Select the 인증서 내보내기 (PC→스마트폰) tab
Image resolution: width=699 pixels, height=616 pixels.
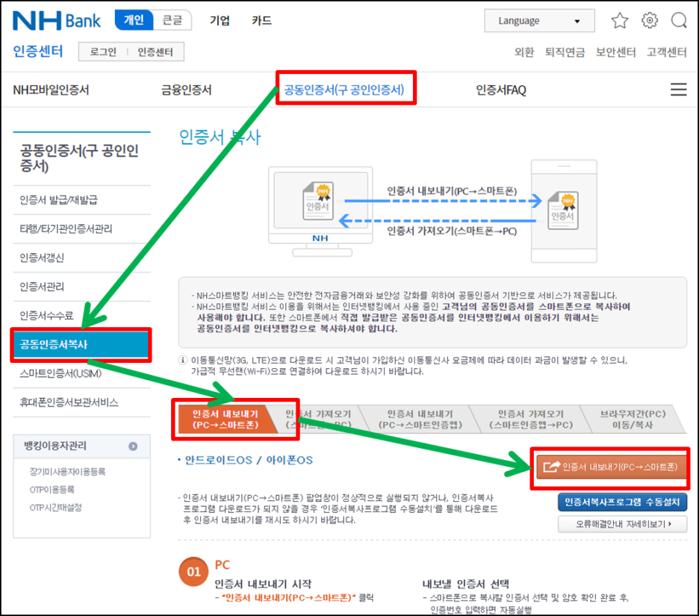226,420
